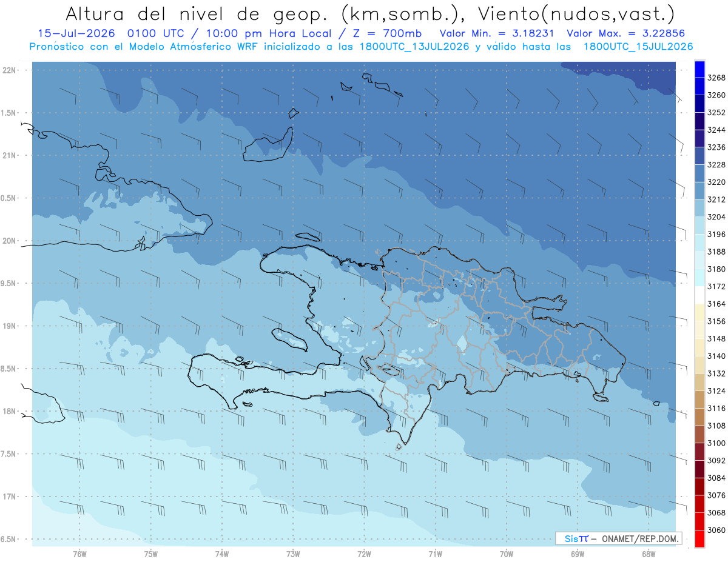Click the colorbar label '3268'
This screenshot has width=728, height=562.
click(x=716, y=78)
